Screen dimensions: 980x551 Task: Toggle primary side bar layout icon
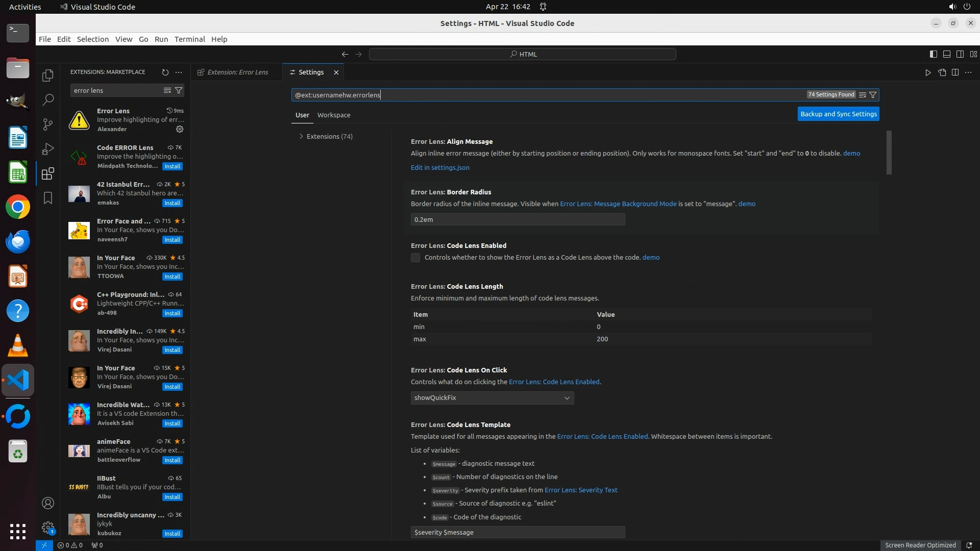(x=934, y=54)
